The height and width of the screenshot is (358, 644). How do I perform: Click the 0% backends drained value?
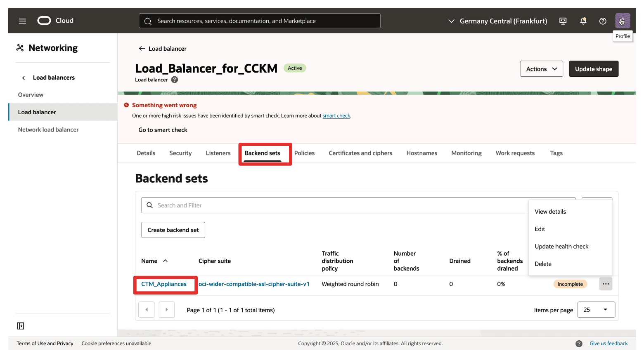point(501,284)
